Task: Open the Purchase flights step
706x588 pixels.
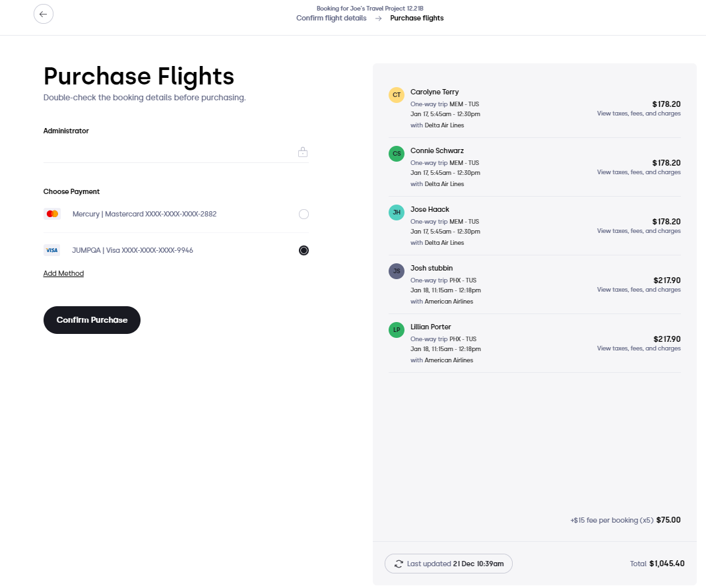Action: [x=417, y=18]
